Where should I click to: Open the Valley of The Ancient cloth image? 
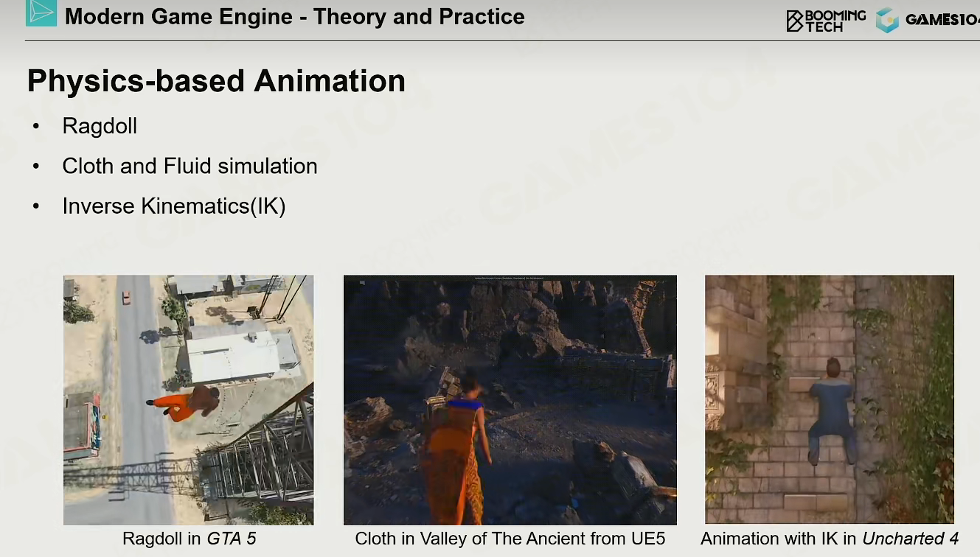(510, 400)
